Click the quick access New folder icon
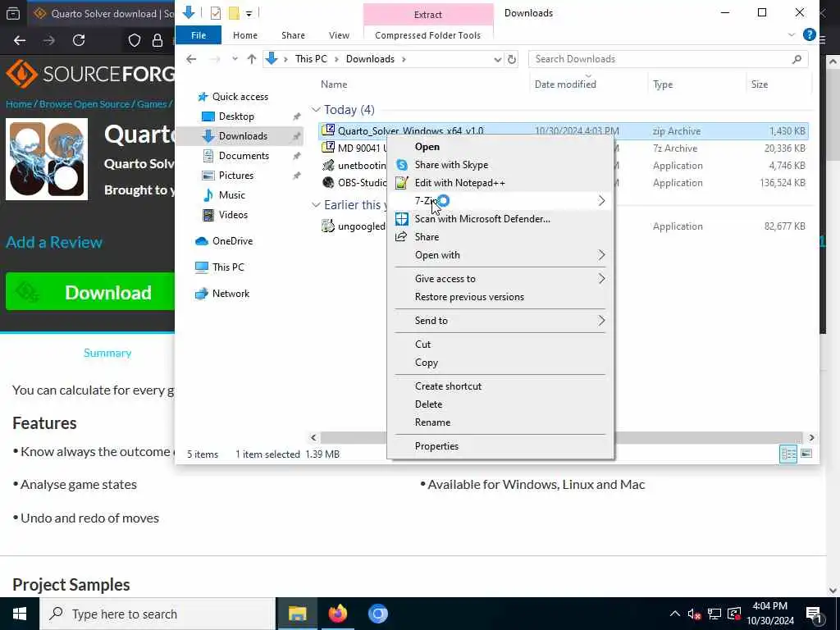Screen dimensions: 840x630 (234, 13)
